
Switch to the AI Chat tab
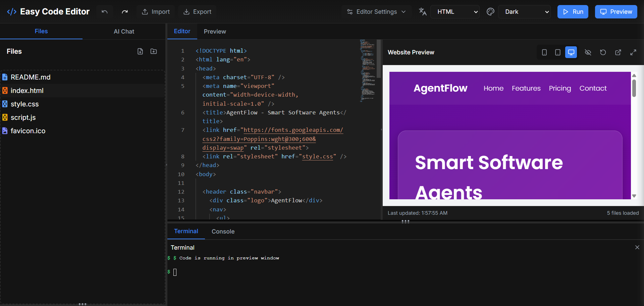pos(124,32)
